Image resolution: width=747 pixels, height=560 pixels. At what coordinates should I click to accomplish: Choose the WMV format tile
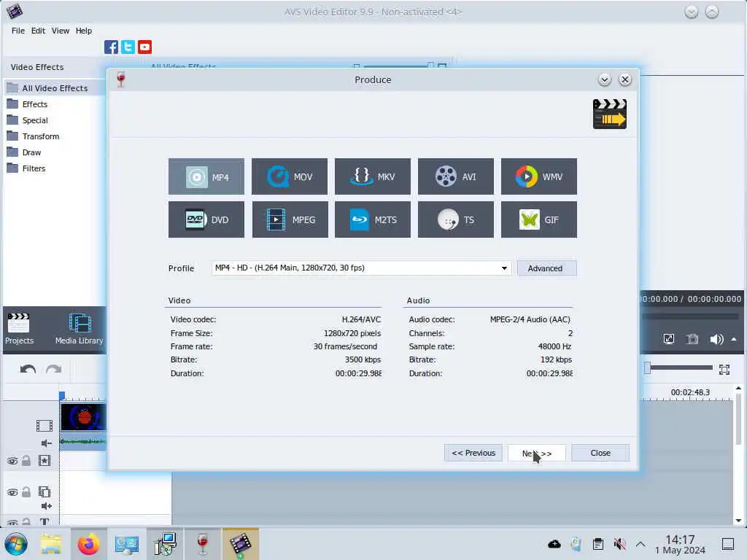539,176
